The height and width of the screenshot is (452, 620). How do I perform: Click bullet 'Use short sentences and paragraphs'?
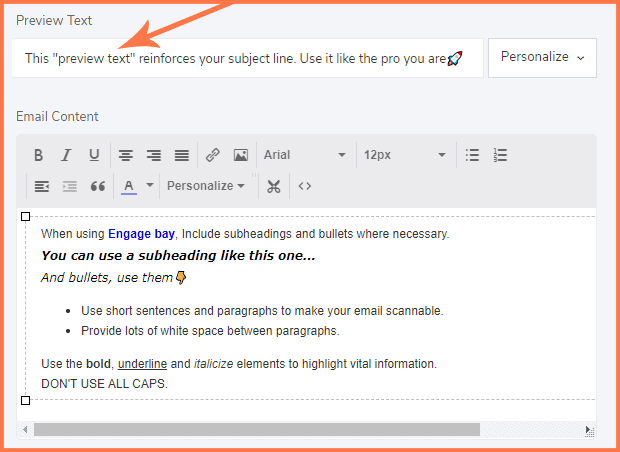(x=262, y=311)
